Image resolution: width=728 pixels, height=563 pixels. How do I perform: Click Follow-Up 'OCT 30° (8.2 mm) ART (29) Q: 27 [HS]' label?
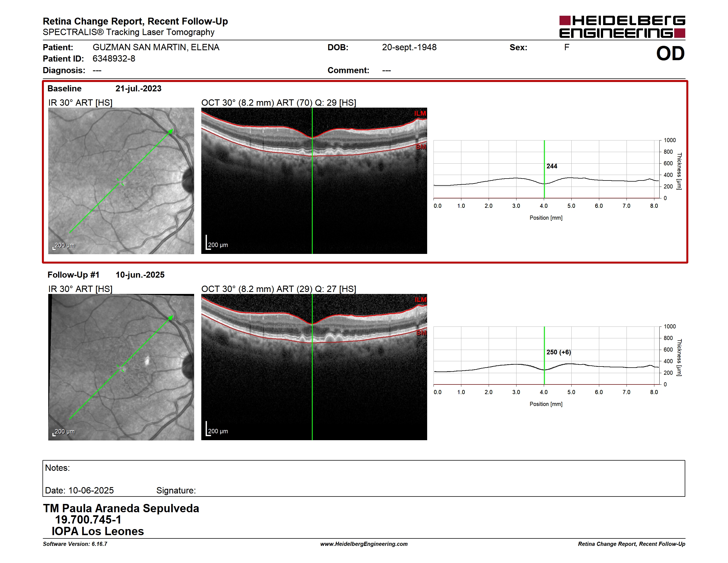click(x=279, y=289)
